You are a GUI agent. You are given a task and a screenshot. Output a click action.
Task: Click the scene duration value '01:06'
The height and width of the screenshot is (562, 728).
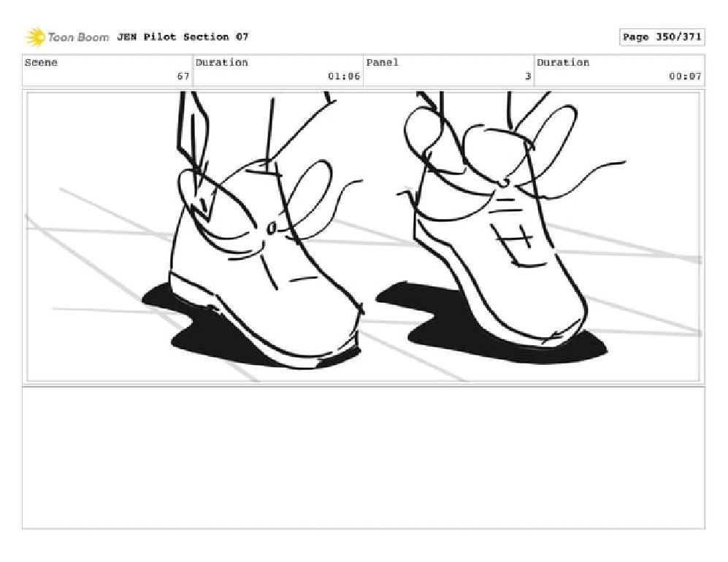click(x=344, y=76)
